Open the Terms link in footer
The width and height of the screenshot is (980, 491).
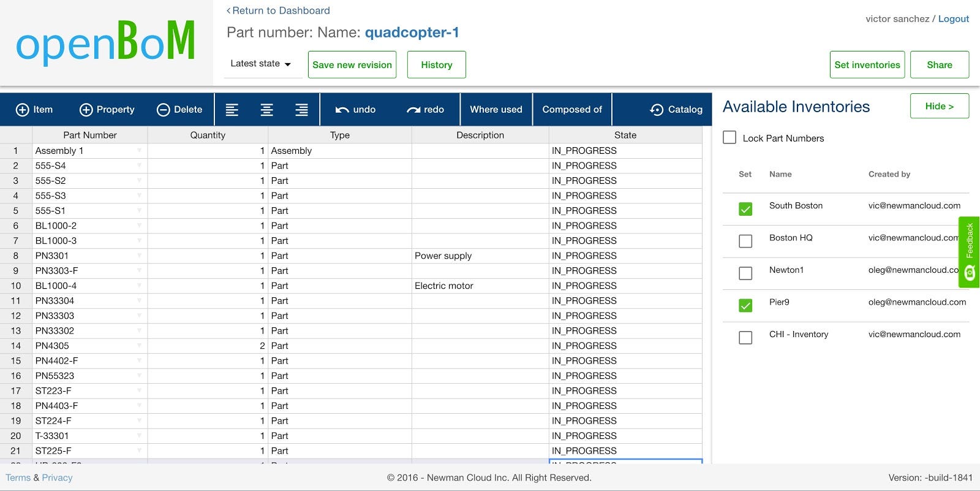(18, 478)
